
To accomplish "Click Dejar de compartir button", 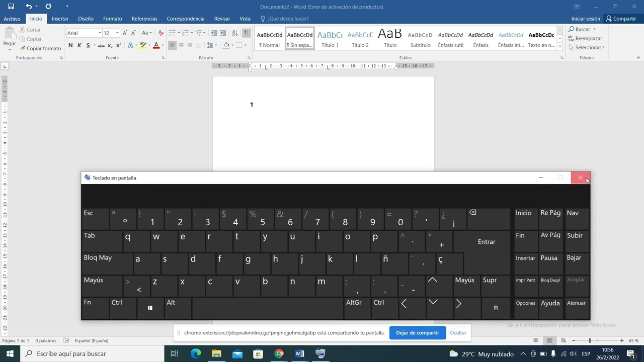I will (418, 332).
